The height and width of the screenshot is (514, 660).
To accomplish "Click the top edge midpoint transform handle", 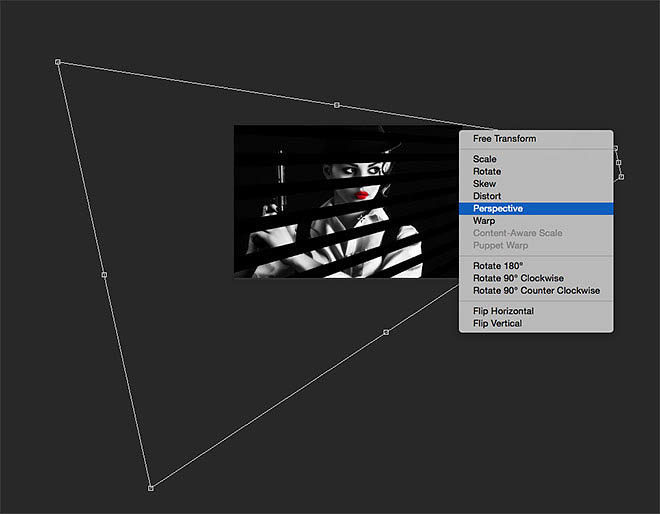I will click(337, 105).
